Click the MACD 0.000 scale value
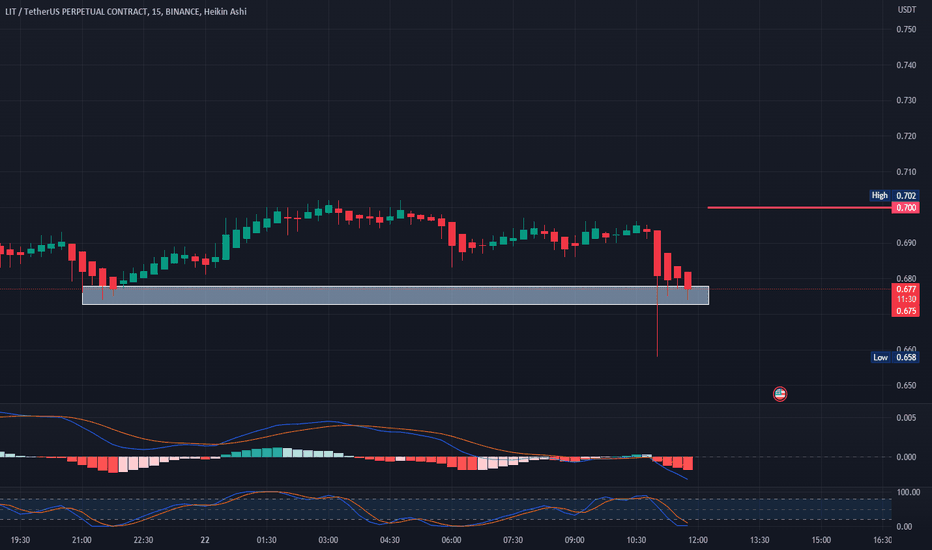The height and width of the screenshot is (550, 932). 906,457
